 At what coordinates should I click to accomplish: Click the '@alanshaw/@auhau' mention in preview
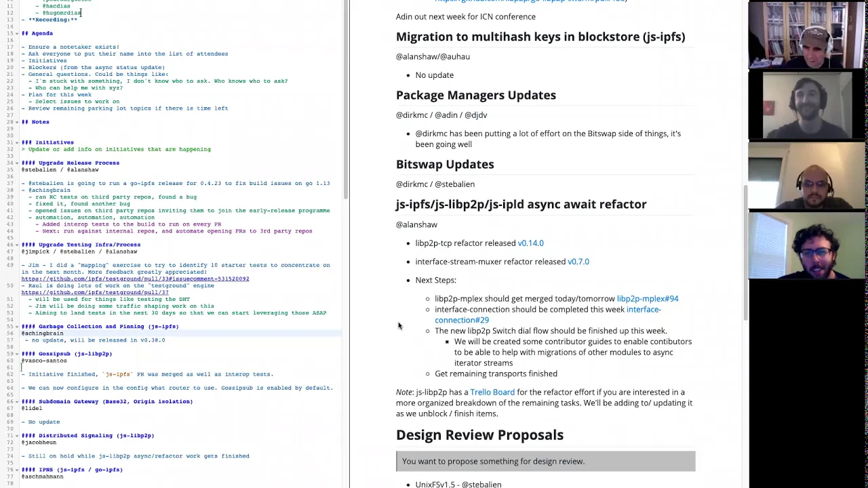tap(433, 56)
